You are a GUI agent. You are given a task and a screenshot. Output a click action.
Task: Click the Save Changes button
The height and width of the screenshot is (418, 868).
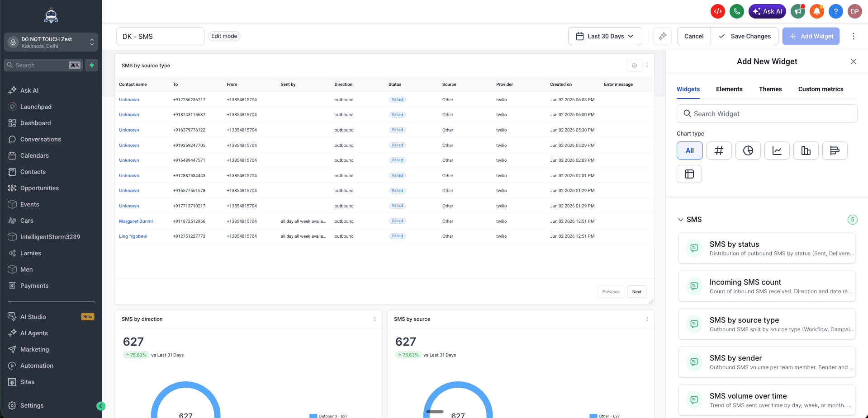tap(744, 36)
